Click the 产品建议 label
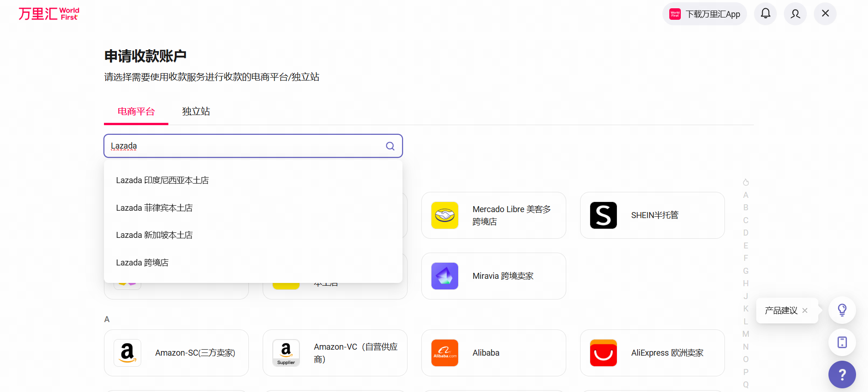The width and height of the screenshot is (868, 392). [781, 311]
